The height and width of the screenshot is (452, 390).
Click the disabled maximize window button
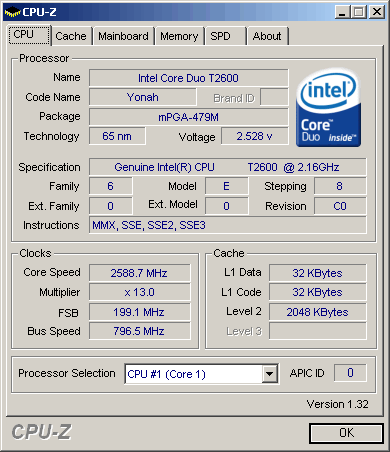click(x=359, y=12)
